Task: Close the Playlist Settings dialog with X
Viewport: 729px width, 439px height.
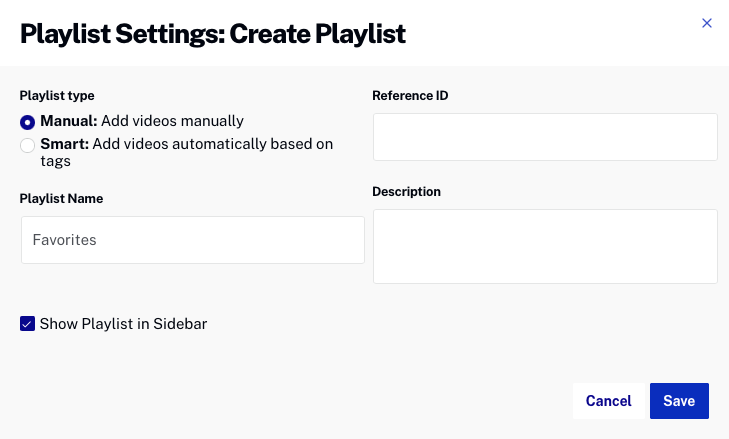Action: coord(707,23)
